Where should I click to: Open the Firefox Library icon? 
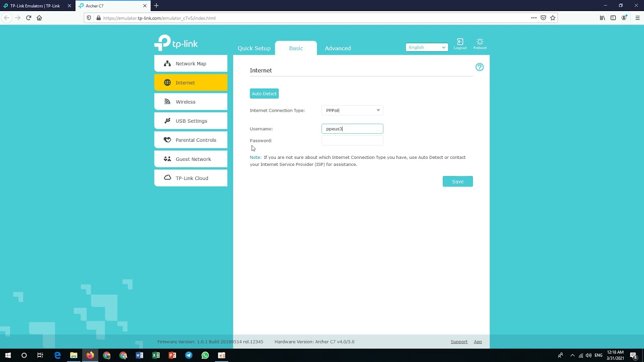pyautogui.click(x=602, y=18)
